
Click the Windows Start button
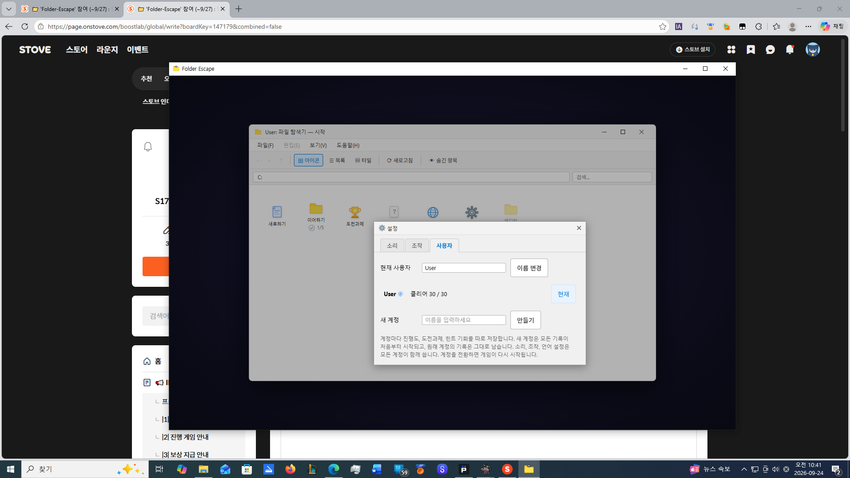[x=10, y=469]
